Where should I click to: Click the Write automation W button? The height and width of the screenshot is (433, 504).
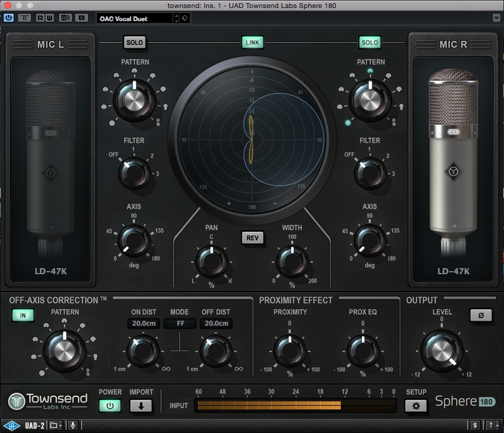49,18
